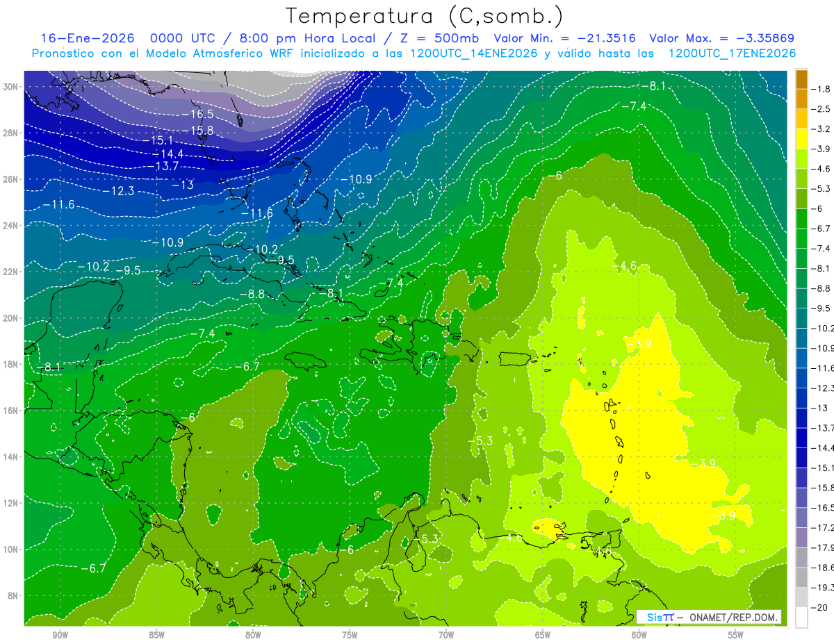Image resolution: width=834 pixels, height=644 pixels.
Task: Click the '-1.8' color bar tick label
Action: click(821, 89)
